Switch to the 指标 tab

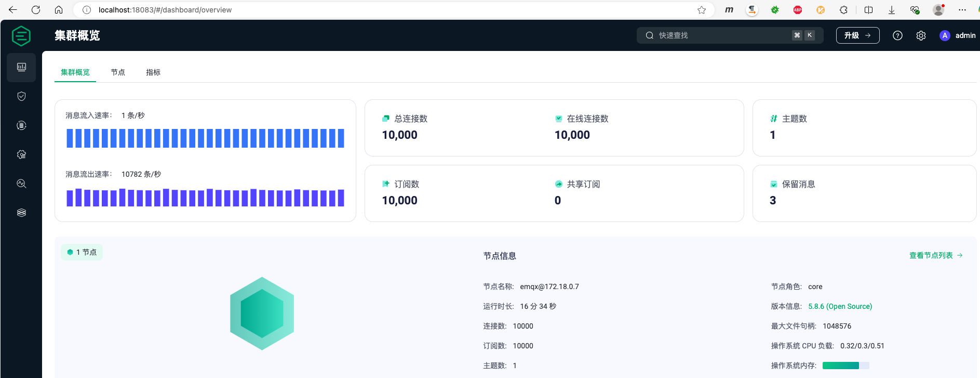pos(153,72)
